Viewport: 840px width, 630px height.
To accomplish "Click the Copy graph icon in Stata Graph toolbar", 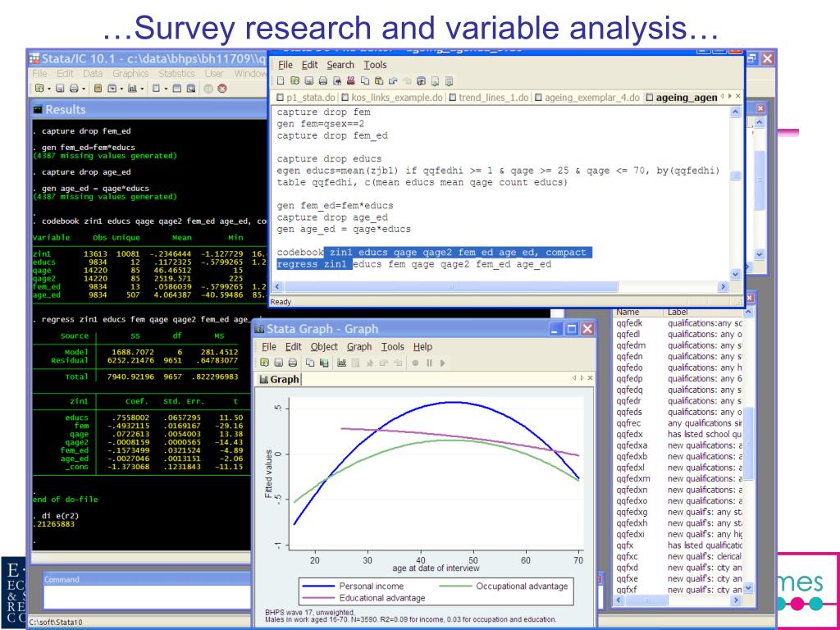I will point(309,363).
